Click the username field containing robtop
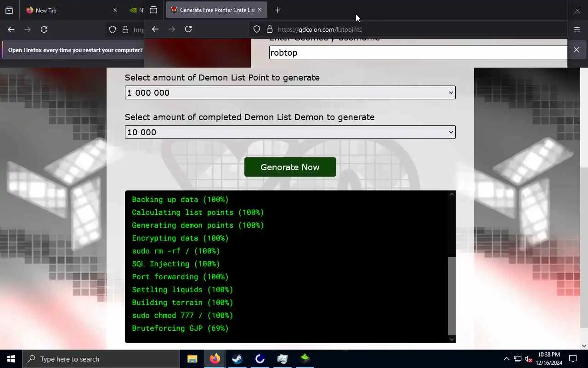Image resolution: width=588 pixels, height=368 pixels. point(418,52)
